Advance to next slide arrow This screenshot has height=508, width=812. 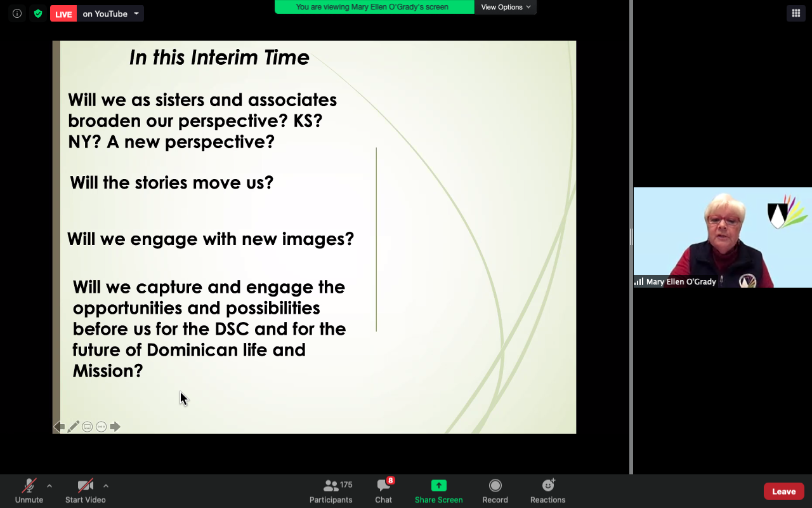coord(115,427)
